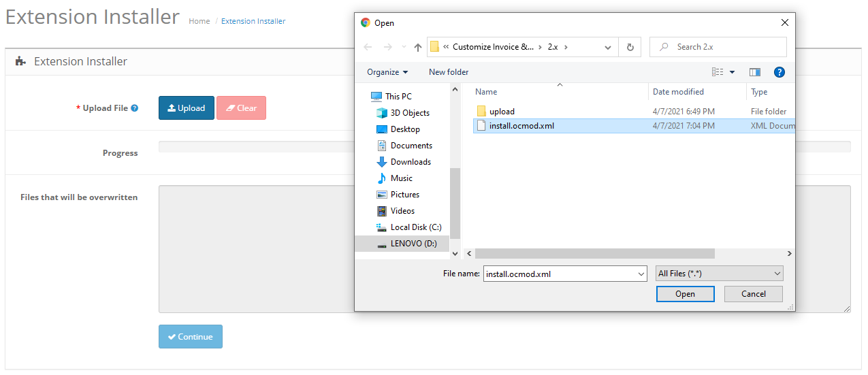Click the 4/7/2021 7:04 PM date cell
868x375 pixels.
click(x=684, y=126)
